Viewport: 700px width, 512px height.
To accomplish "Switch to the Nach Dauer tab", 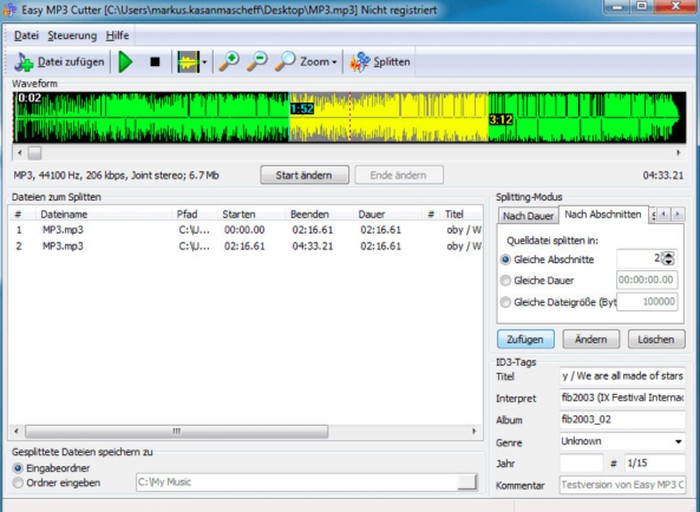I will point(527,215).
